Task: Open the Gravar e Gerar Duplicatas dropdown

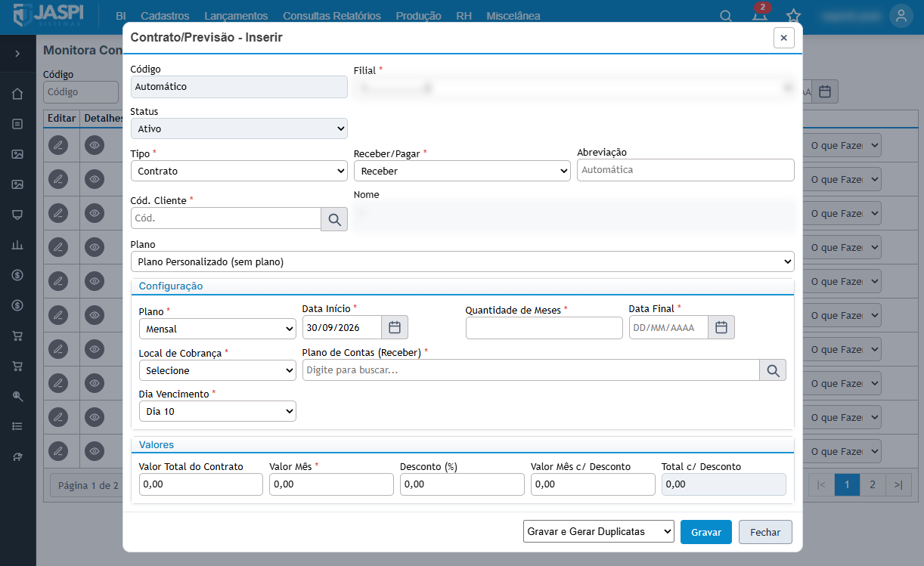Action: click(x=598, y=531)
